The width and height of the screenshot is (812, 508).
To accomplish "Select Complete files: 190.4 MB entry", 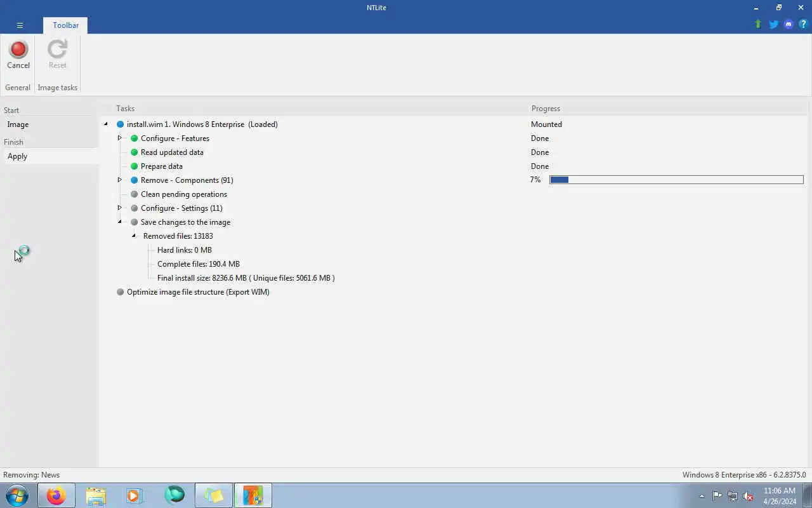I will [x=199, y=264].
